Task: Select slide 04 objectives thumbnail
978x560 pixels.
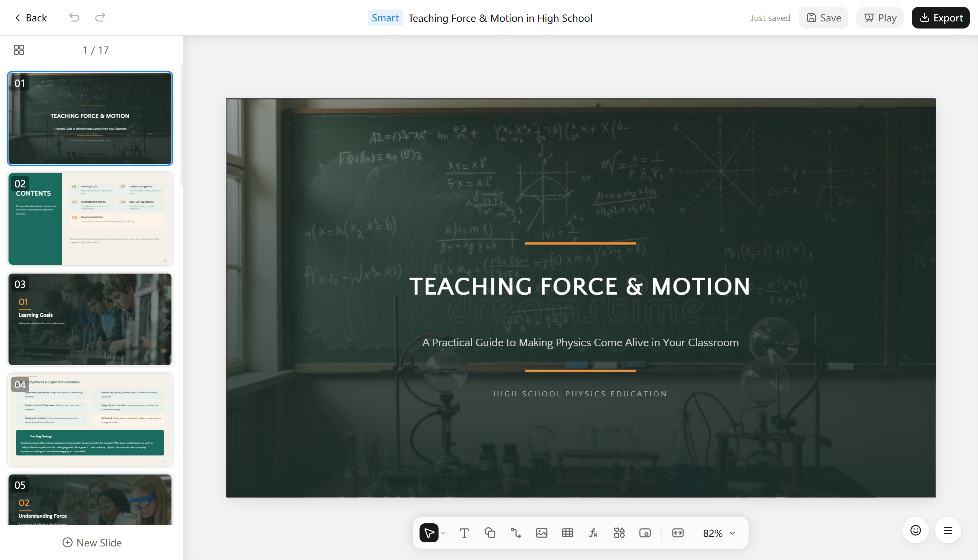Action: coord(90,419)
